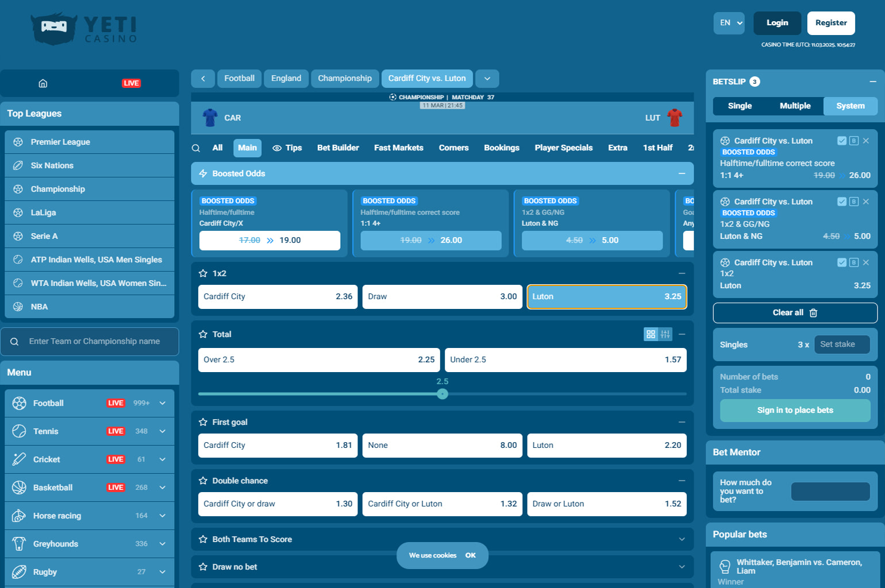Uncheck the correct score bet checkbox

pyautogui.click(x=842, y=141)
